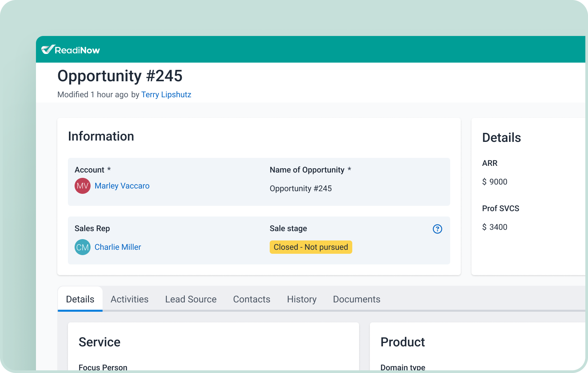Image resolution: width=588 pixels, height=373 pixels.
Task: View the History tab
Action: point(302,299)
